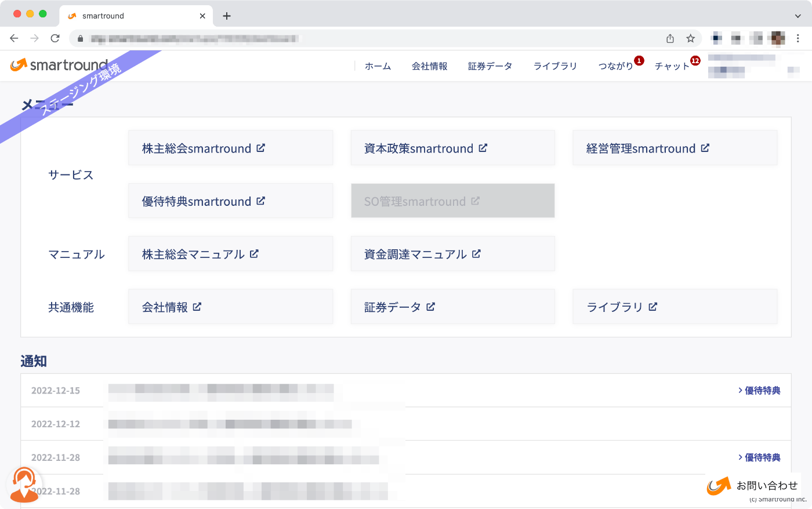The width and height of the screenshot is (812, 509).
Task: Close the smartround browser tab
Action: click(x=202, y=16)
